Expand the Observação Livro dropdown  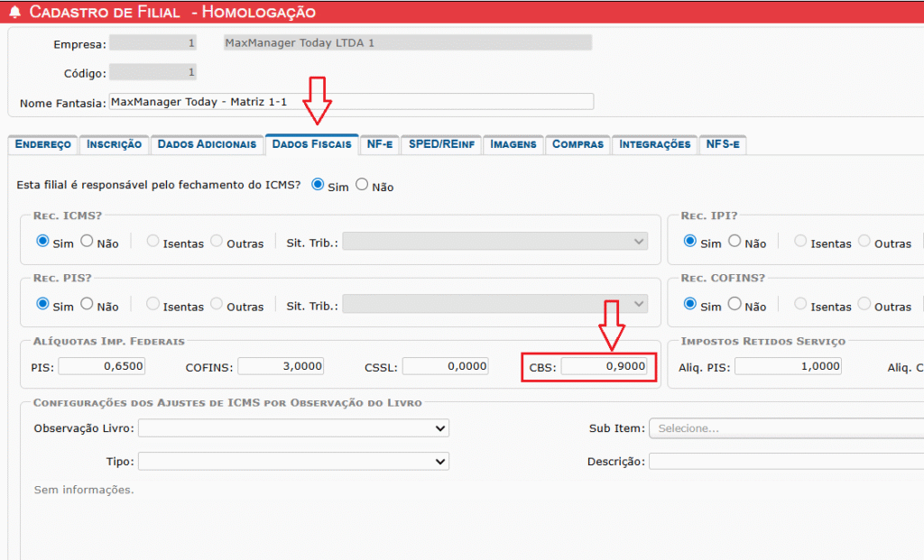point(293,427)
